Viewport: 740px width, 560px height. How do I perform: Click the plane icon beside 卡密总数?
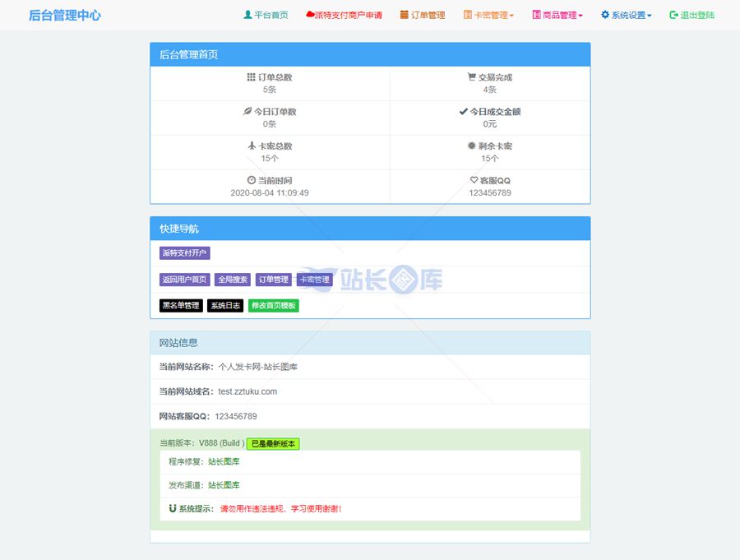252,146
